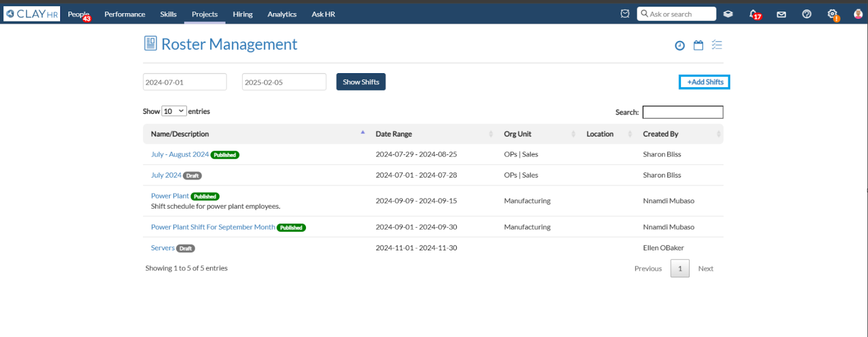This screenshot has width=868, height=337.
Task: Open the mail envelope icon
Action: coord(781,15)
